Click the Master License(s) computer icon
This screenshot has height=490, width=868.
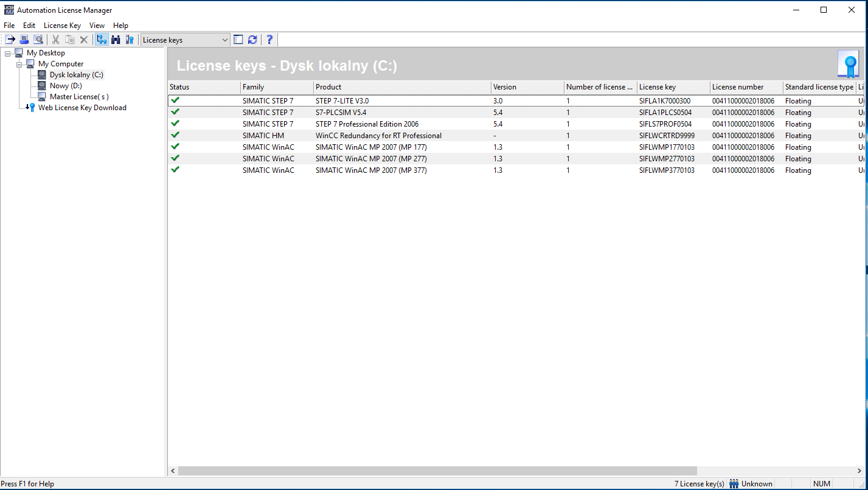42,97
